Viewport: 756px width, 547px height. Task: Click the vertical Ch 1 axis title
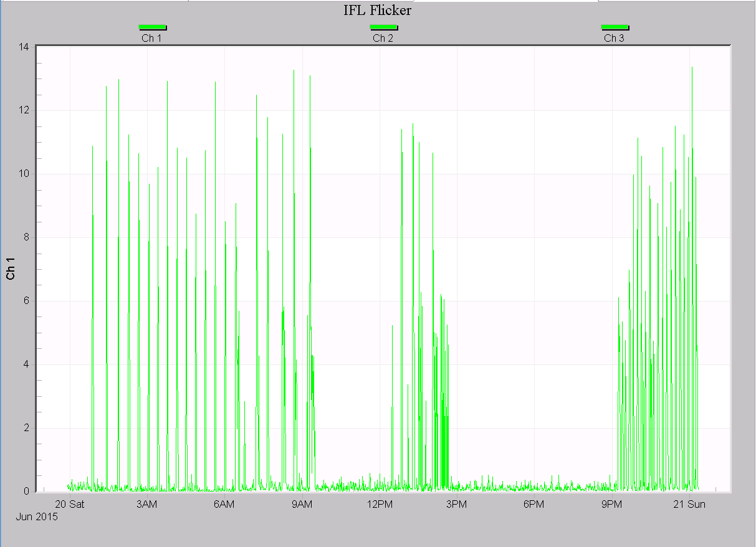pos(11,268)
